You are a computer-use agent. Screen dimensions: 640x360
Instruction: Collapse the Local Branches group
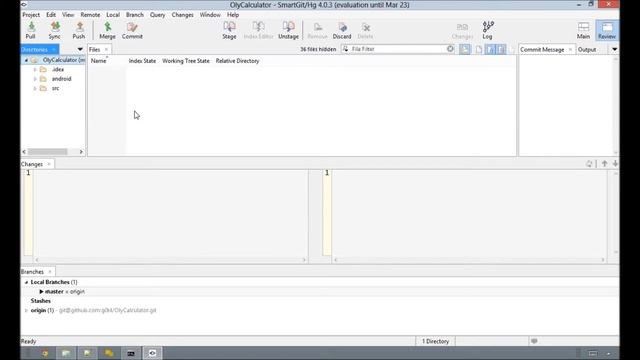coord(26,282)
